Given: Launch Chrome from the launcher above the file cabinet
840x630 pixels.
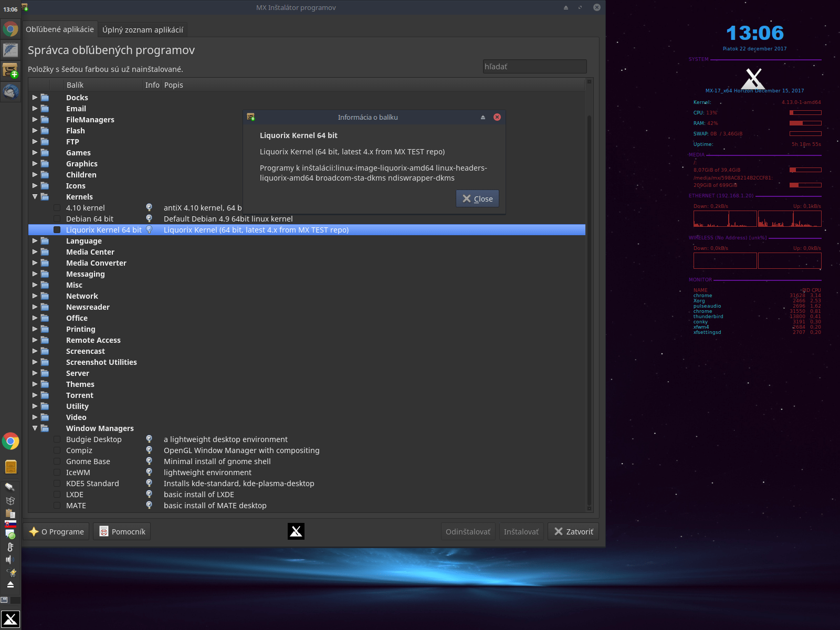Looking at the screenshot, I should pos(10,441).
